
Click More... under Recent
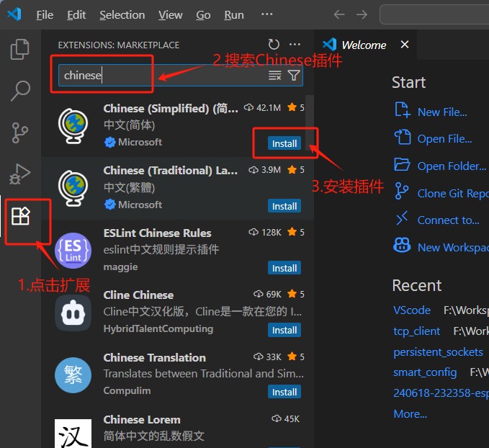click(x=410, y=413)
